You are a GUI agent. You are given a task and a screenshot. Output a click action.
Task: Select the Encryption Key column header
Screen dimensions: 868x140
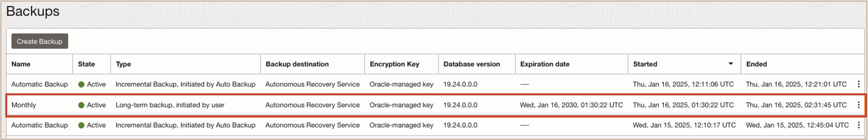[394, 64]
